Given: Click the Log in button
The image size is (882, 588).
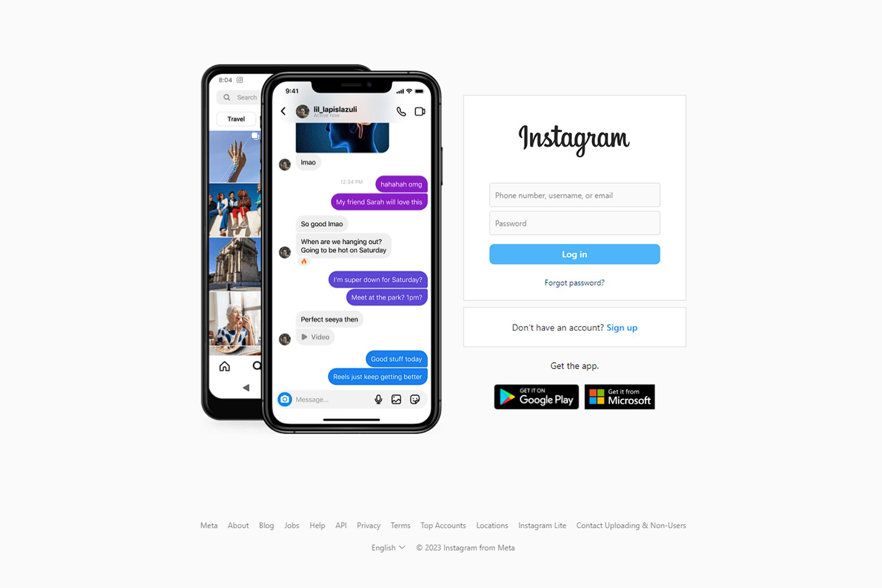Looking at the screenshot, I should tap(574, 254).
